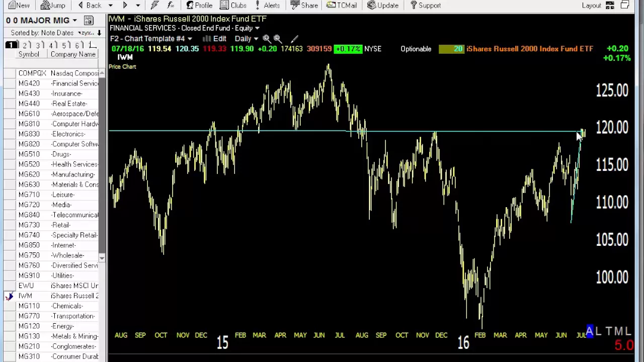Click the Optionable label
644x362 pixels.
pos(416,49)
